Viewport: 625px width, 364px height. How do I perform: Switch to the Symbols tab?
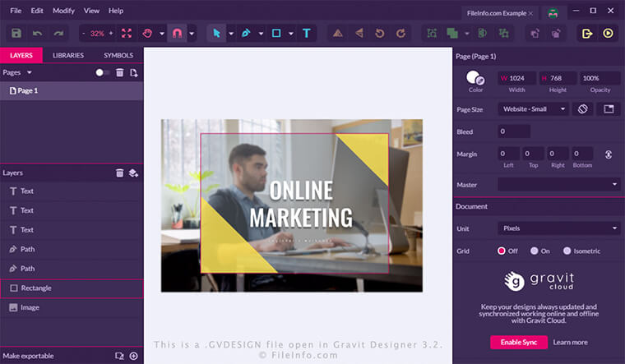pyautogui.click(x=118, y=55)
